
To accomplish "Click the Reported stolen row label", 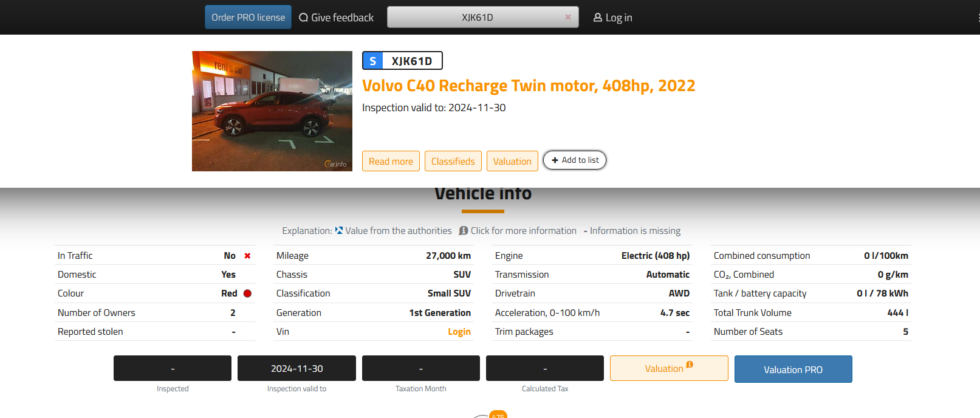I will (x=91, y=332).
